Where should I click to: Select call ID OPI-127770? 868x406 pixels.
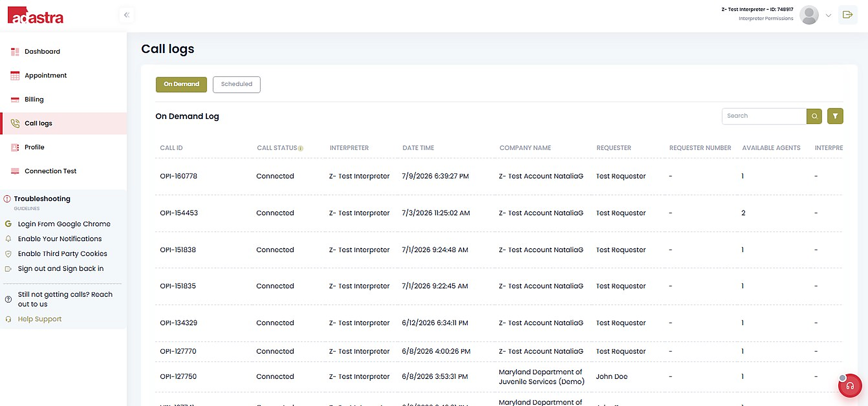pyautogui.click(x=178, y=351)
